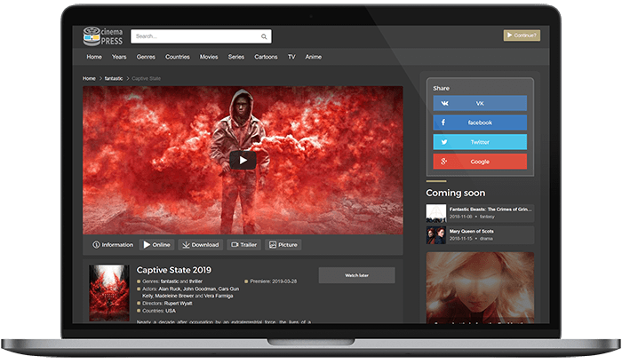Open Genres in the navigation menu

pyautogui.click(x=146, y=57)
